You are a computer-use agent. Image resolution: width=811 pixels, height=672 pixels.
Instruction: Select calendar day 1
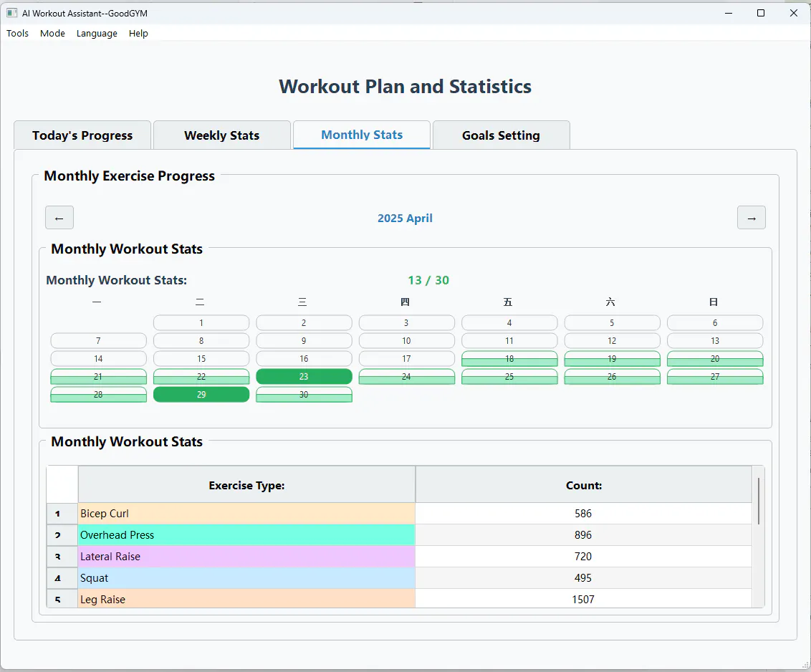tap(201, 323)
